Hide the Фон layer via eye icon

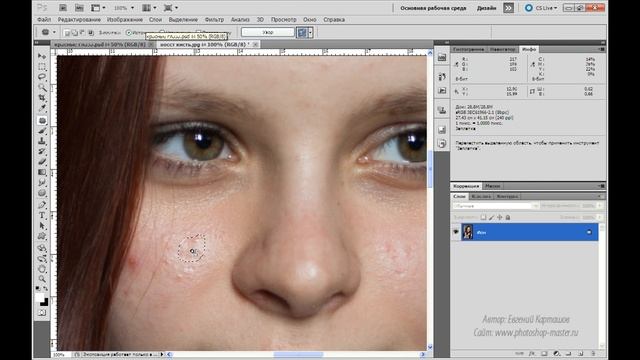point(456,232)
